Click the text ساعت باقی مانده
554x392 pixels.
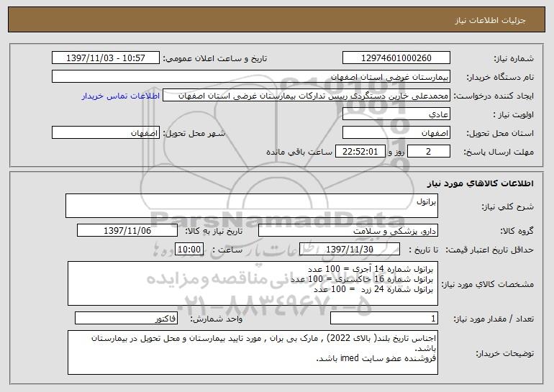click(299, 152)
